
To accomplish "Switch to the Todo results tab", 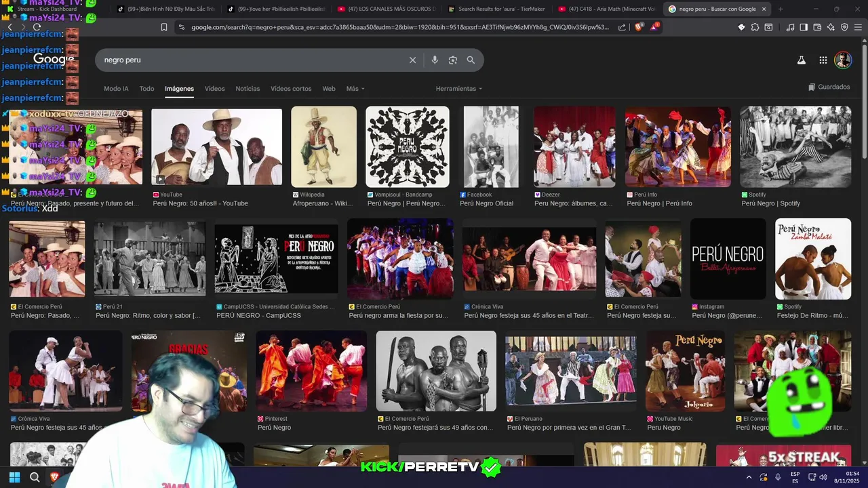I will pos(146,89).
